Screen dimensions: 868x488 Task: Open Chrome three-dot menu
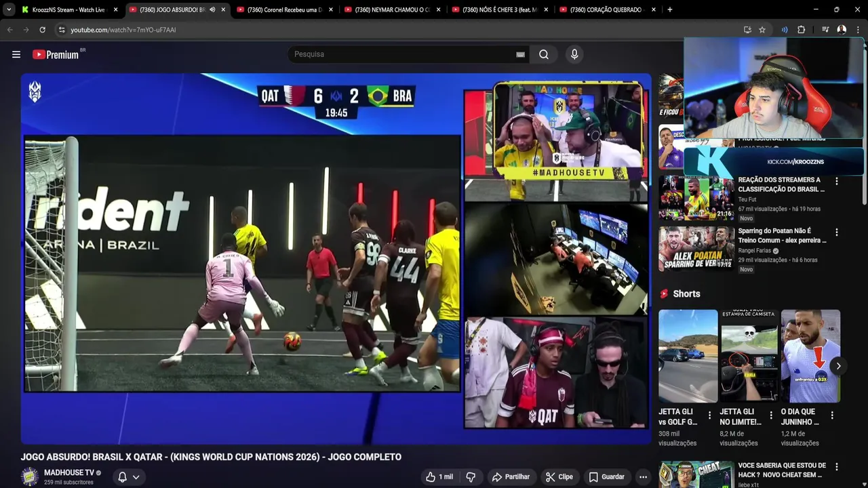pos(858,30)
